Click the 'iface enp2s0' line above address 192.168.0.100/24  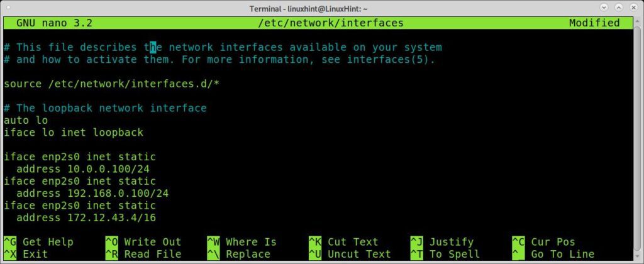(80, 181)
